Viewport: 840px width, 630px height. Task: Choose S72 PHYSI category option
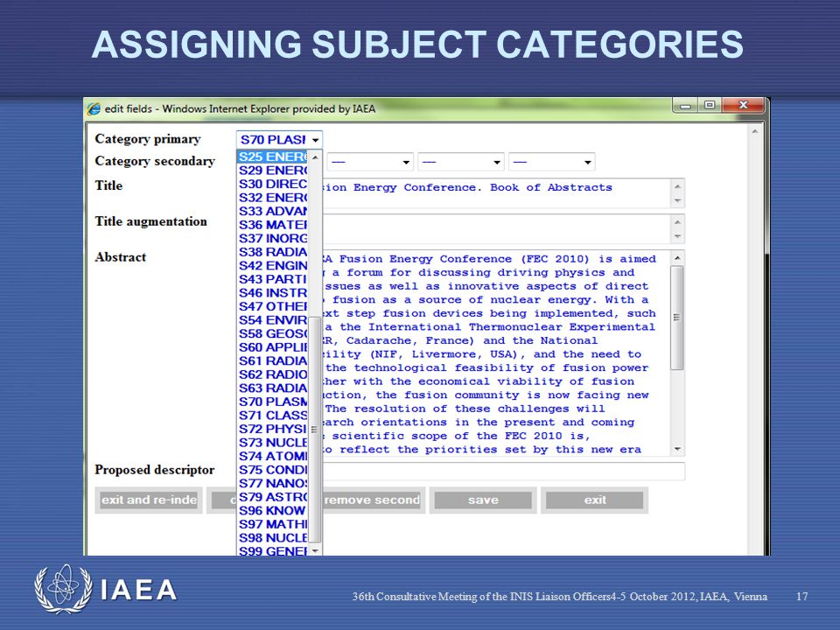point(273,429)
